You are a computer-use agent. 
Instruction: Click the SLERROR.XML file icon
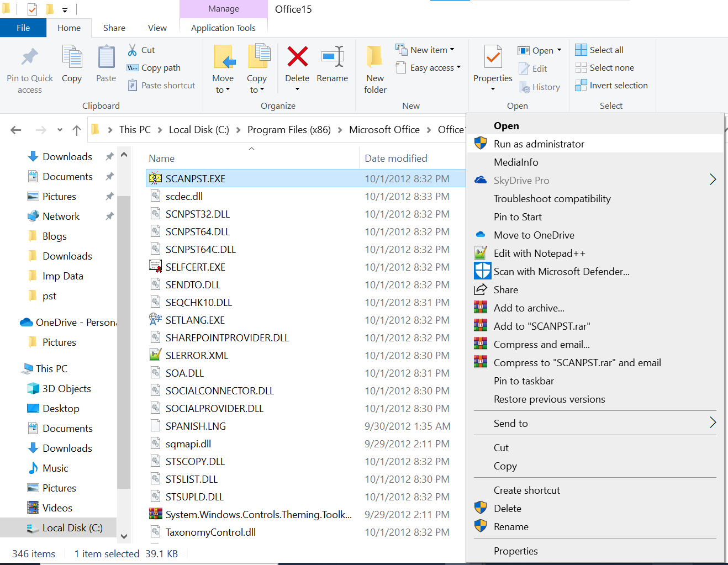pos(156,355)
